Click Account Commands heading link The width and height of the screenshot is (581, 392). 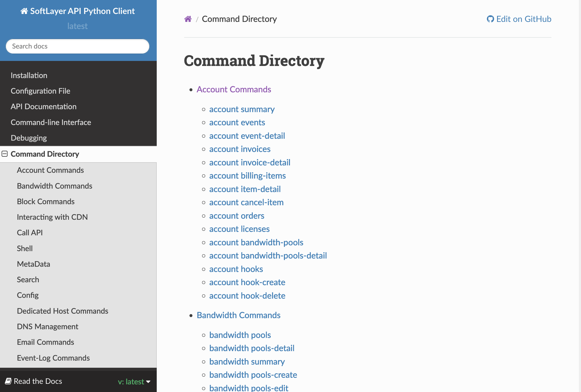tap(234, 89)
